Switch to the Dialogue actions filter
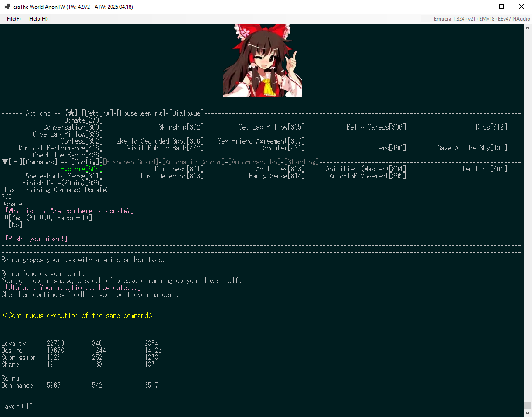Screen dimensions: 532x417 tap(186, 113)
